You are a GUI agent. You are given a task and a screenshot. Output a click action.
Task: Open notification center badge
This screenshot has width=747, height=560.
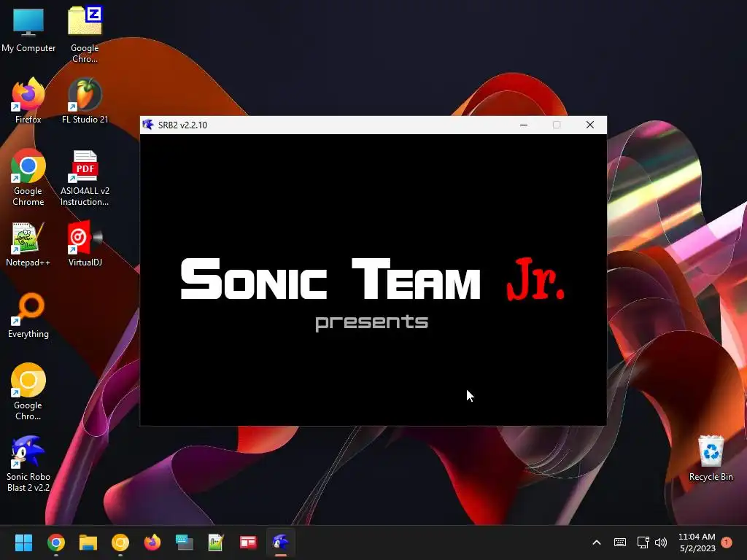(727, 542)
